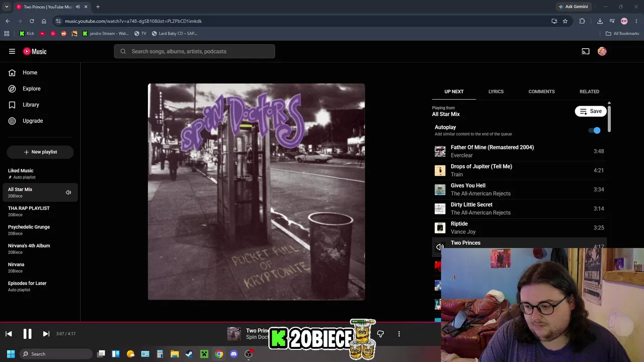Toggle the Autoplay switch
The width and height of the screenshot is (644, 362).
[595, 130]
